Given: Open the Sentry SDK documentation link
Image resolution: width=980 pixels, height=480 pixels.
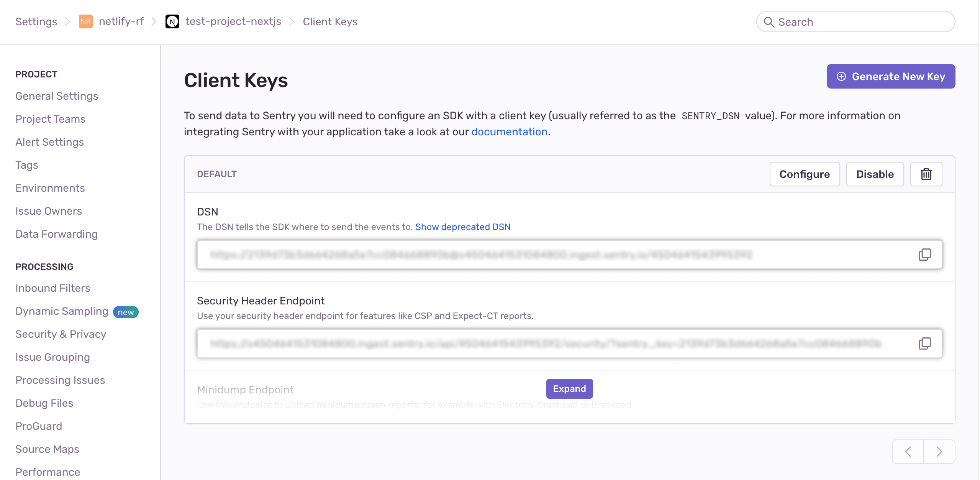Looking at the screenshot, I should (x=510, y=131).
